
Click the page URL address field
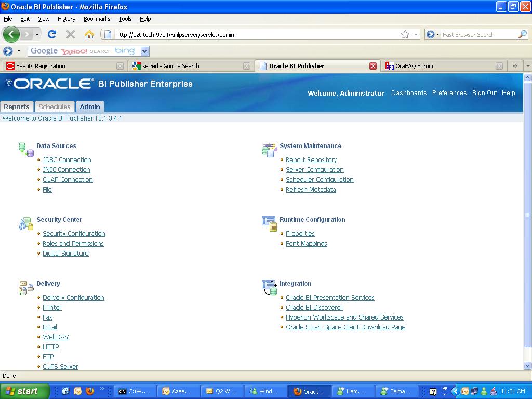(x=256, y=35)
